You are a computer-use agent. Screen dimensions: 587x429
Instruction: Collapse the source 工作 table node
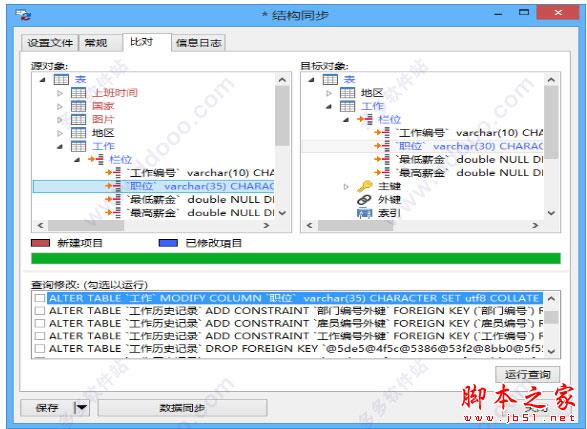point(60,146)
